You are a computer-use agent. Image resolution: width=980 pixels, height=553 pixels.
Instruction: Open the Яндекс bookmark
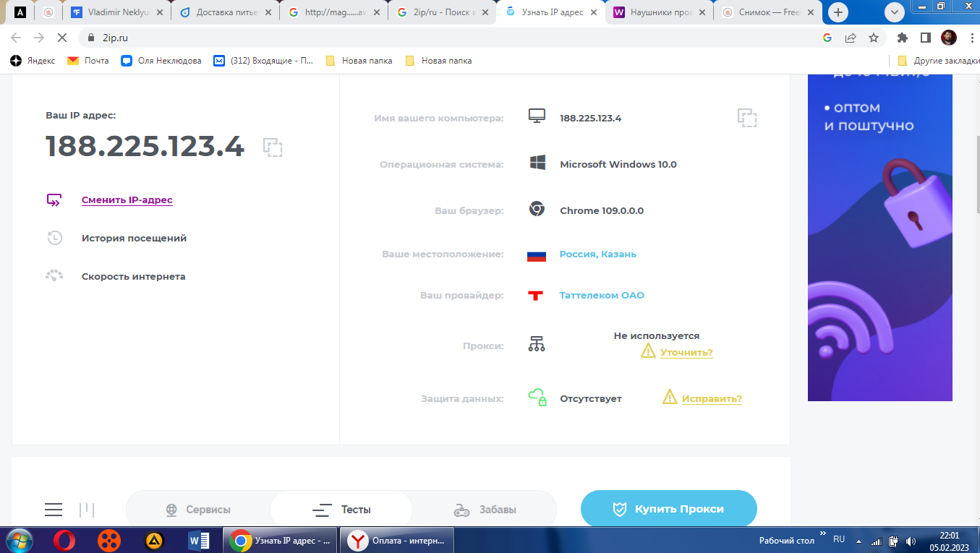(x=33, y=61)
